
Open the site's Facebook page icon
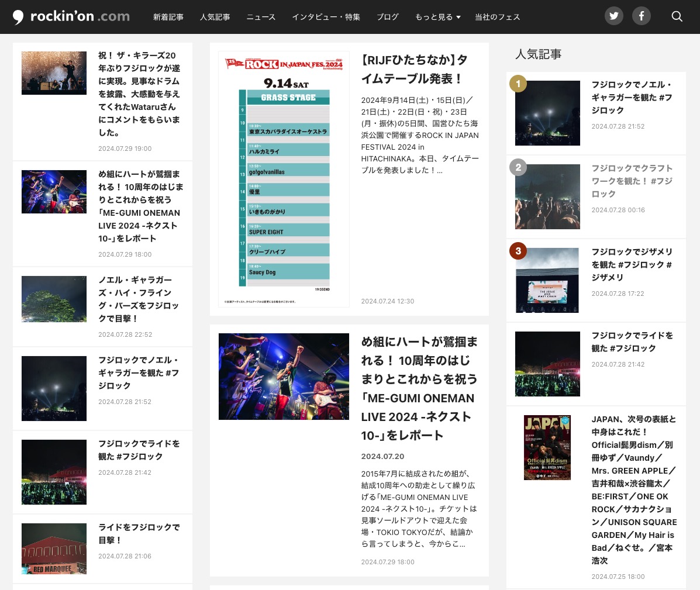(641, 15)
